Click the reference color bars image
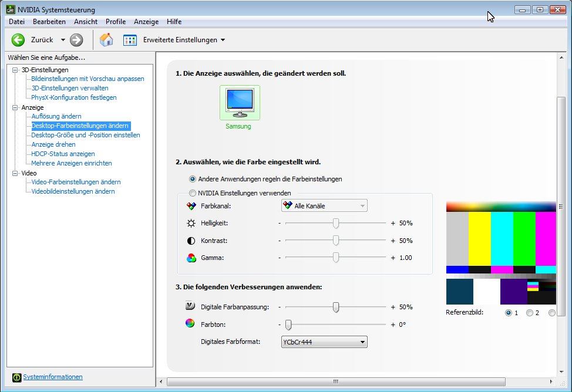 (x=501, y=253)
